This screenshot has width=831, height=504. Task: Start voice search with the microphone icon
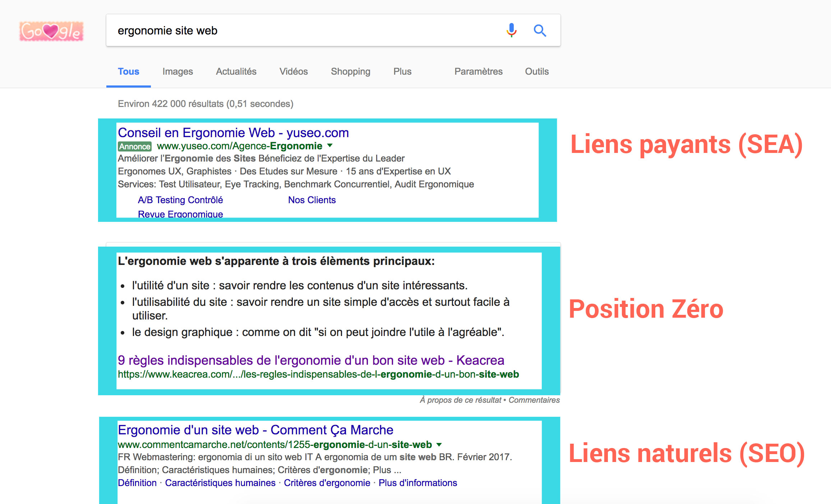pyautogui.click(x=511, y=31)
